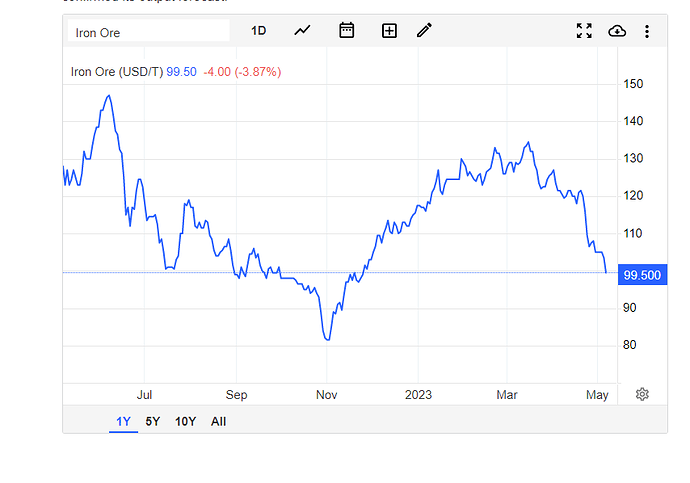Click the Jul date axis label
This screenshot has width=690, height=483.
coord(144,395)
